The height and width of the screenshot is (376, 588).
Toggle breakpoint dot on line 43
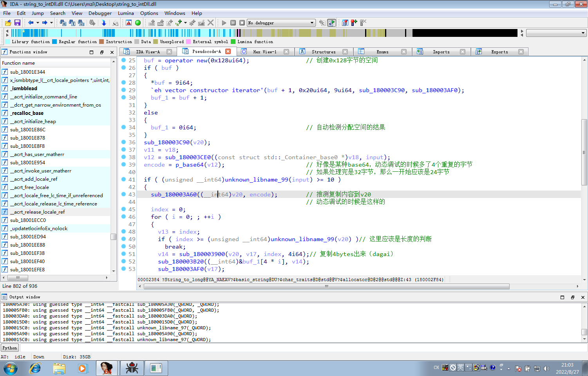point(123,194)
